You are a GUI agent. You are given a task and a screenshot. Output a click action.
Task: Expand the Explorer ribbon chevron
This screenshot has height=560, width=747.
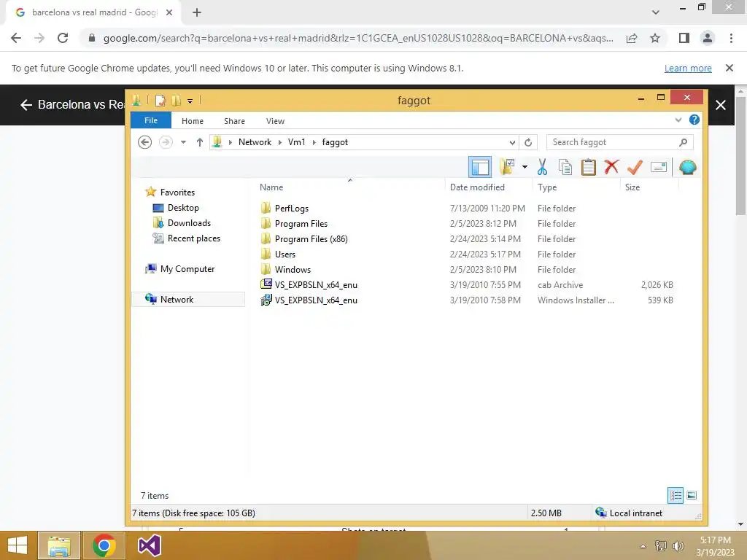click(678, 120)
